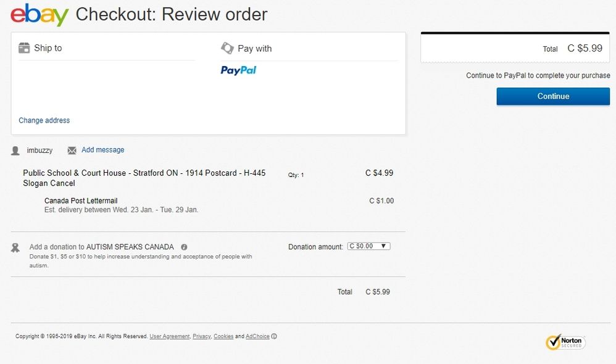
Task: Open the Privacy link in footer
Action: (201, 336)
